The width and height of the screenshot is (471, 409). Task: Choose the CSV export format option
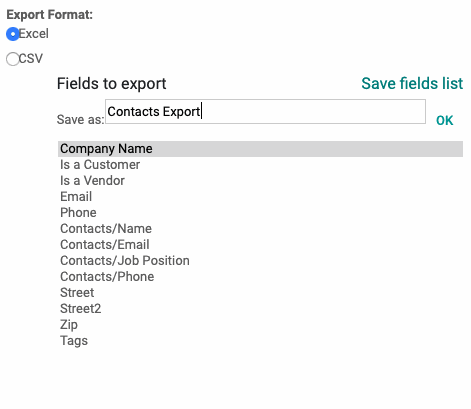(13, 59)
